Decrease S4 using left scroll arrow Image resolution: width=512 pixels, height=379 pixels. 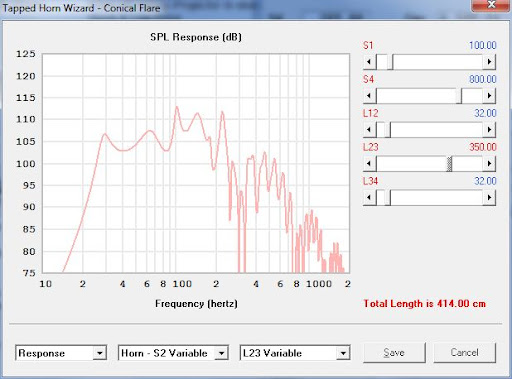[369, 96]
